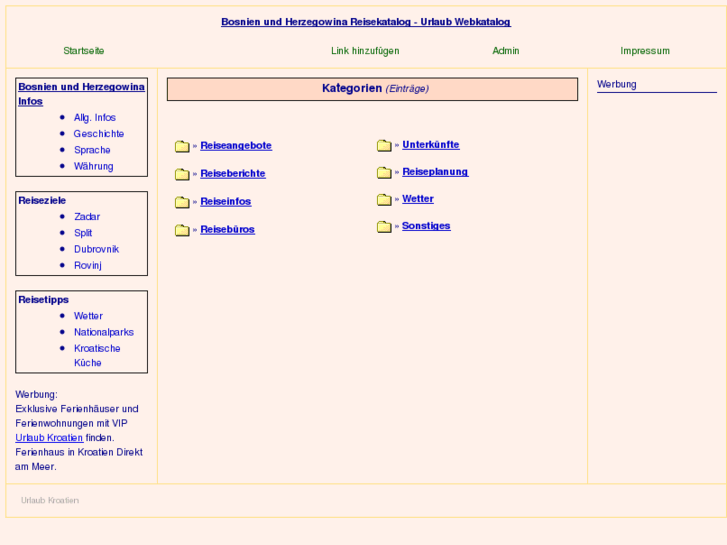Click the grey Urlaub Kroatien footer link
Viewport: 727px width, 545px height.
click(50, 500)
